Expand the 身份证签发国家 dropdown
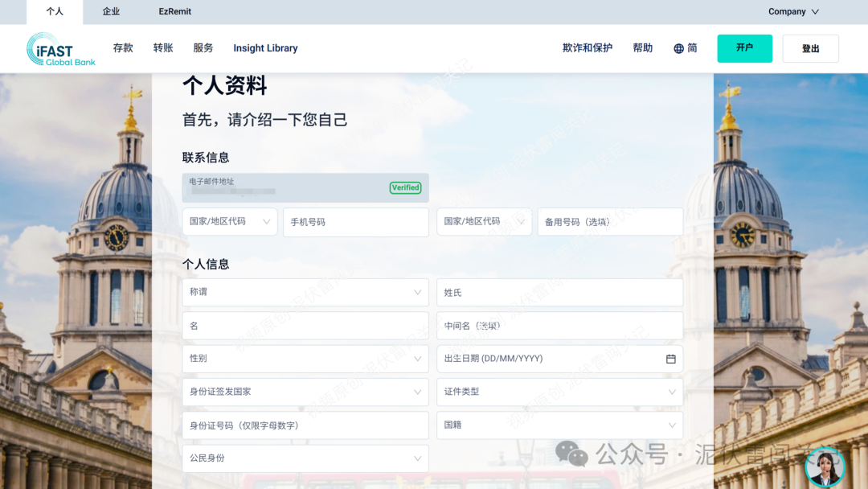 305,392
